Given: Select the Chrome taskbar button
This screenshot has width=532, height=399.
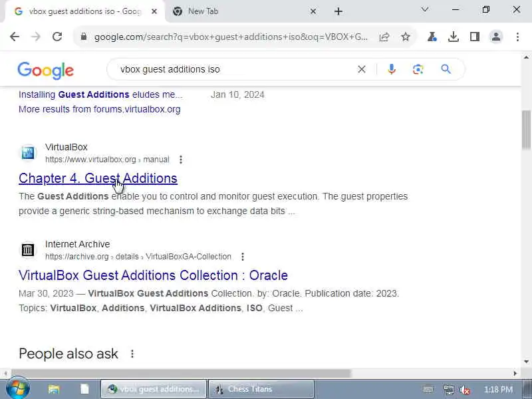Looking at the screenshot, I should point(154,389).
